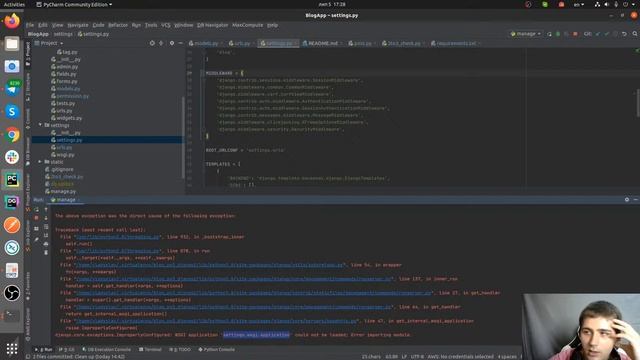This screenshot has height=360, width=640.
Task: Open the Navigate menu
Action: 78,25
